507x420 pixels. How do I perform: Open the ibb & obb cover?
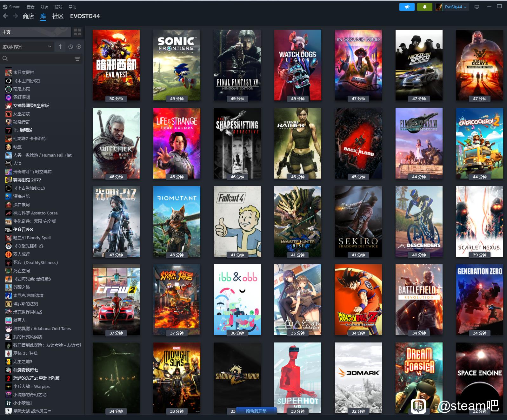pos(237,300)
